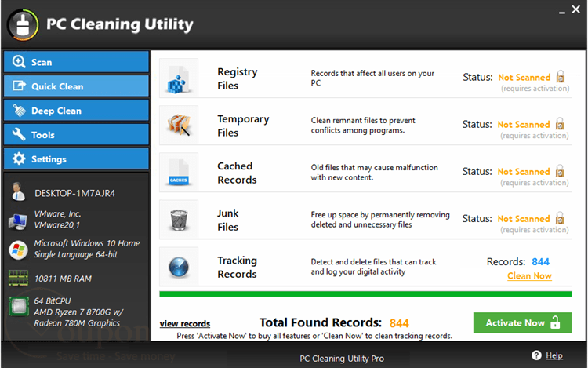Click the Tracking Records radar icon
Screen dimensions: 588x368
tap(179, 267)
